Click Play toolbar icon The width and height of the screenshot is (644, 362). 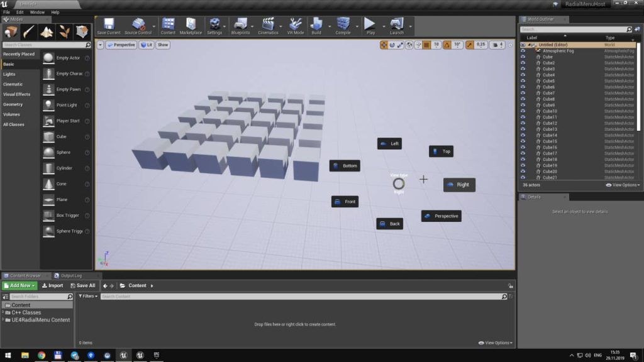click(370, 26)
